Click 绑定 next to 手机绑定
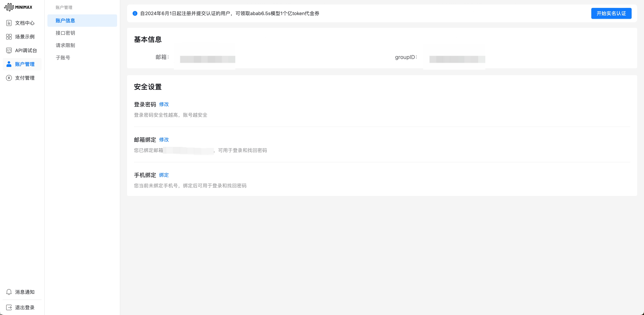644x315 pixels. 164,175
